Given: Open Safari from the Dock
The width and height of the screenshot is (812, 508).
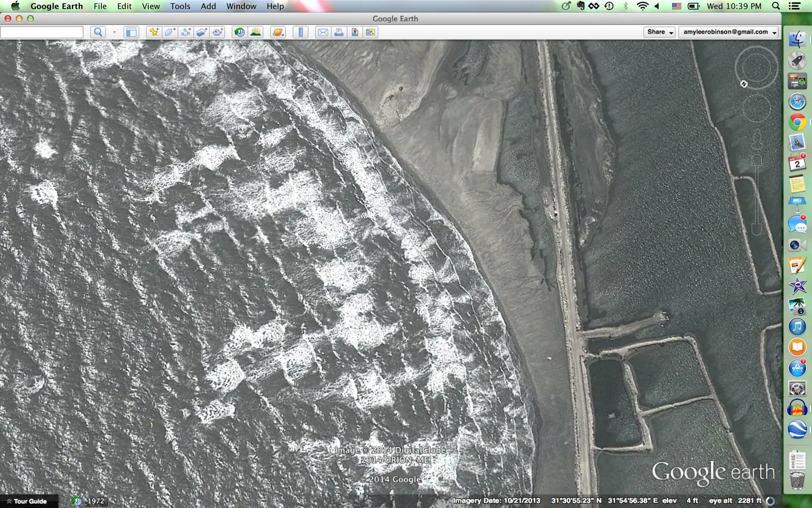Looking at the screenshot, I should (797, 101).
